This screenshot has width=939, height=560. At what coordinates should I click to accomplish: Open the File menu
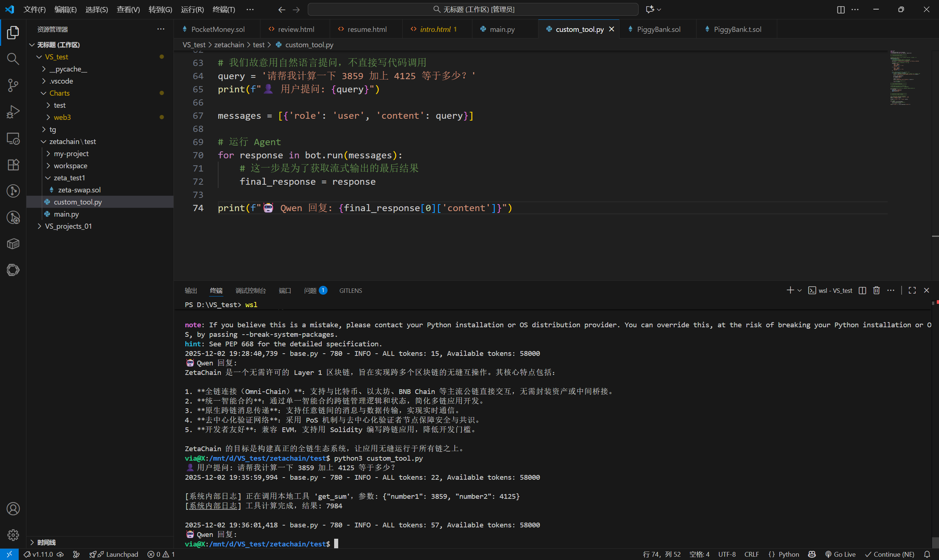[34, 10]
